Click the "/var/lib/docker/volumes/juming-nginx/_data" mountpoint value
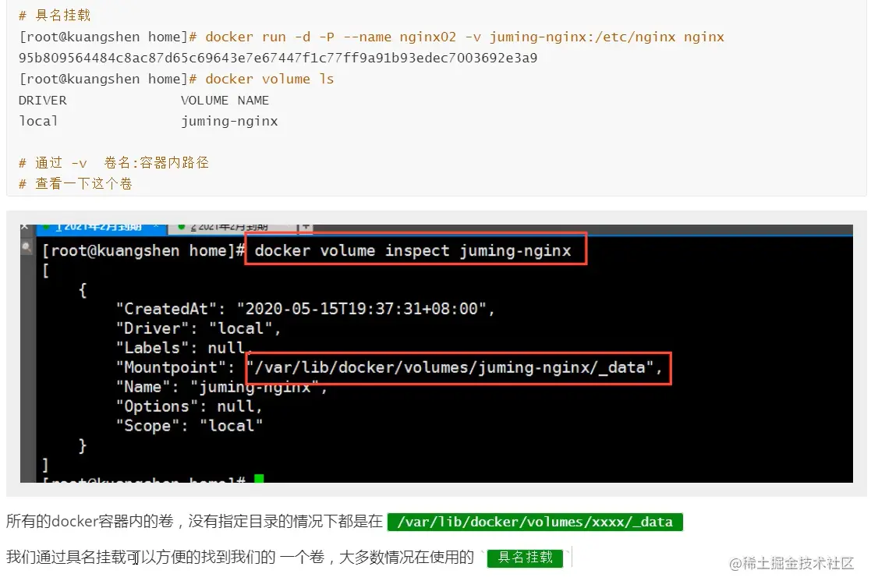The image size is (871, 588). point(455,367)
